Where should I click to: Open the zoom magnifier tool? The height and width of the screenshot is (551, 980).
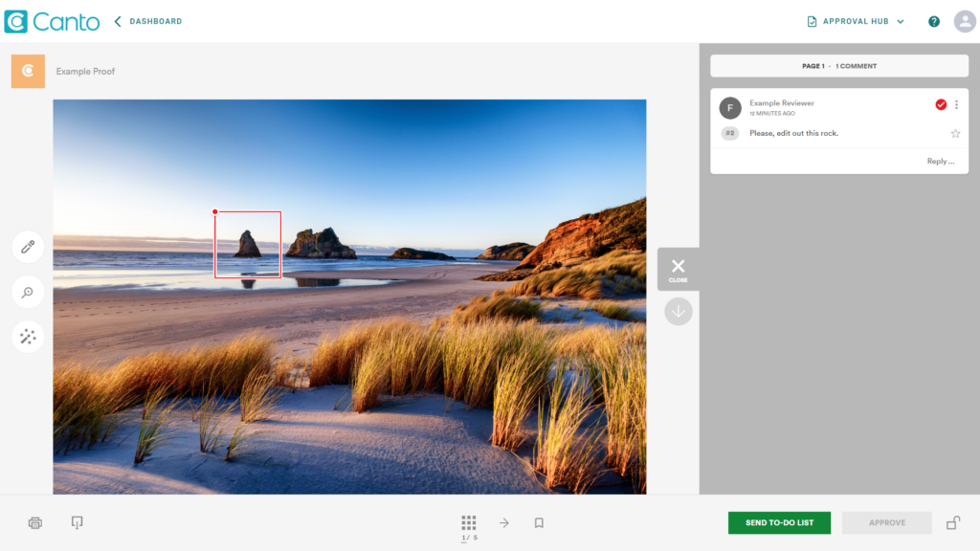(x=28, y=293)
